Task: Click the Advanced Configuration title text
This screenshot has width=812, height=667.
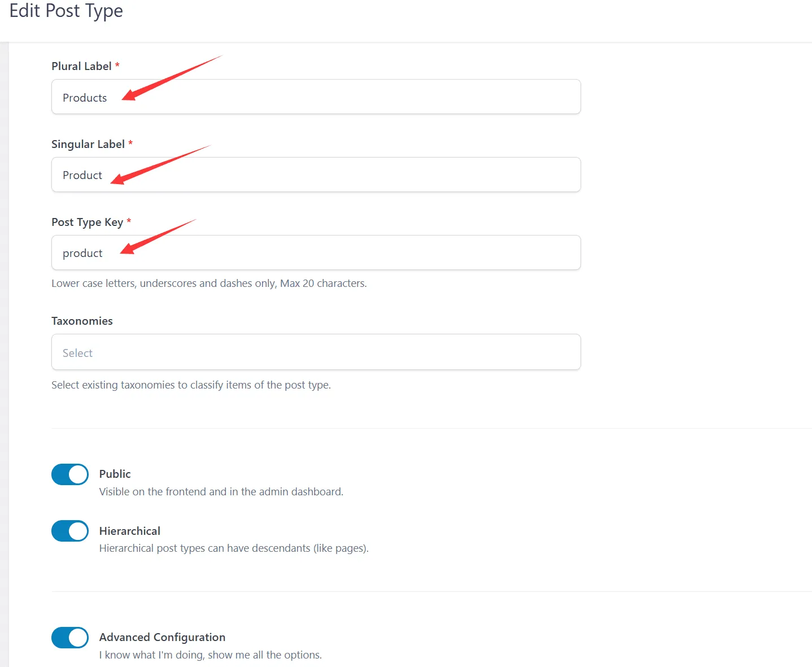Action: pyautogui.click(x=162, y=637)
